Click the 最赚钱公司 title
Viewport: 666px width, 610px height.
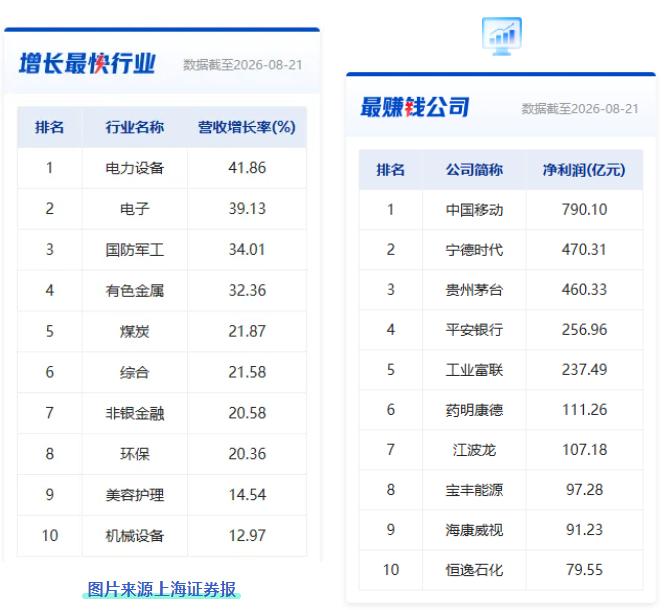tap(415, 107)
